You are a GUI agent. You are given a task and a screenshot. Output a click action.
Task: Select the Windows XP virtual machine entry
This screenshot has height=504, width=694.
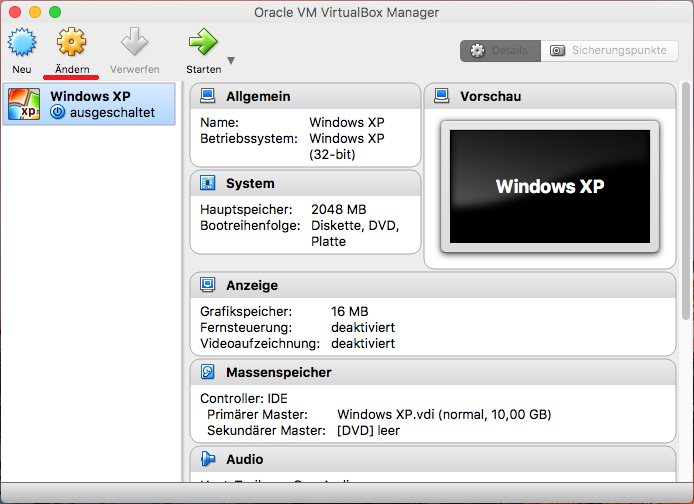coord(89,104)
